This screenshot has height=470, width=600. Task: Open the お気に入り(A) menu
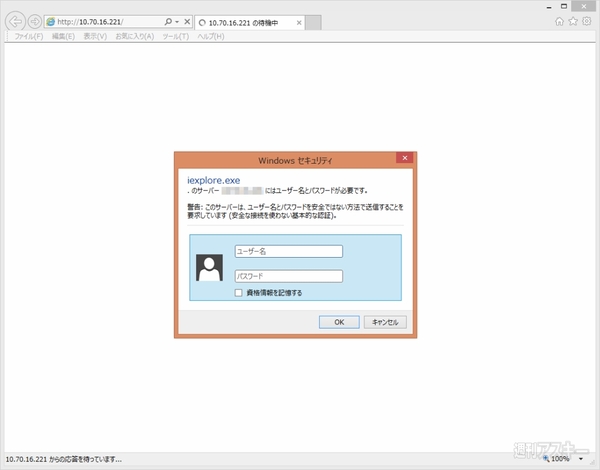(135, 36)
